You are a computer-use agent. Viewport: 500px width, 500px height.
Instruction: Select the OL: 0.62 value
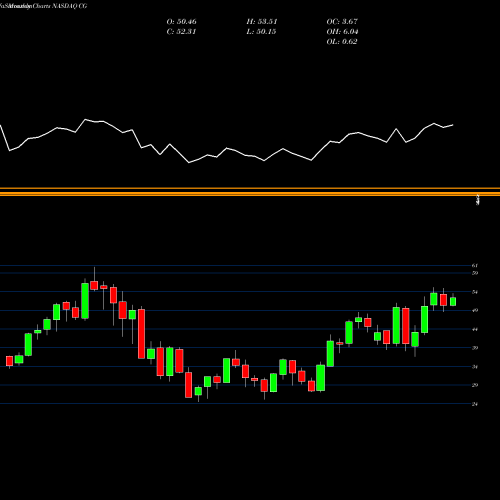(x=342, y=42)
